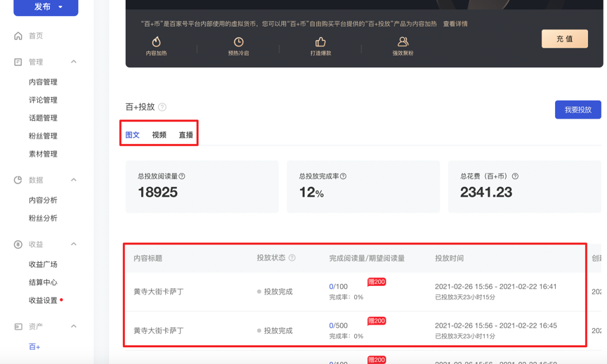The image size is (607, 364).
Task: Click help icon next to 总花费（百+币）
Action: 515,176
